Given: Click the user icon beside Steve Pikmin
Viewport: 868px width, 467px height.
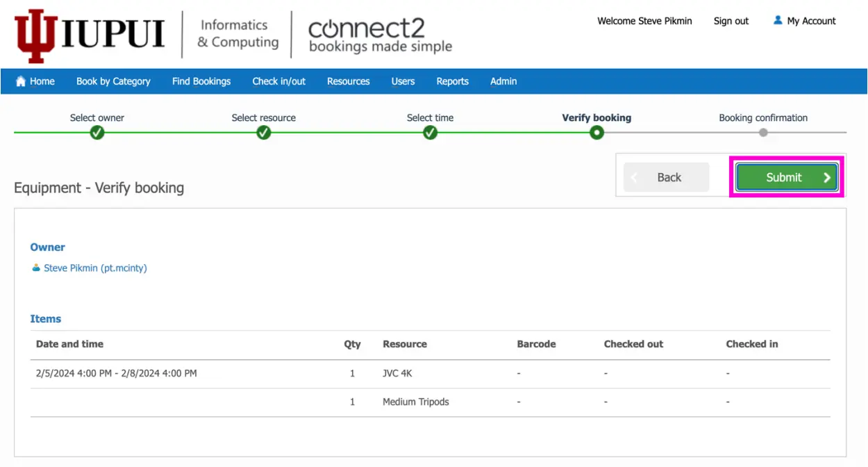Looking at the screenshot, I should point(36,268).
